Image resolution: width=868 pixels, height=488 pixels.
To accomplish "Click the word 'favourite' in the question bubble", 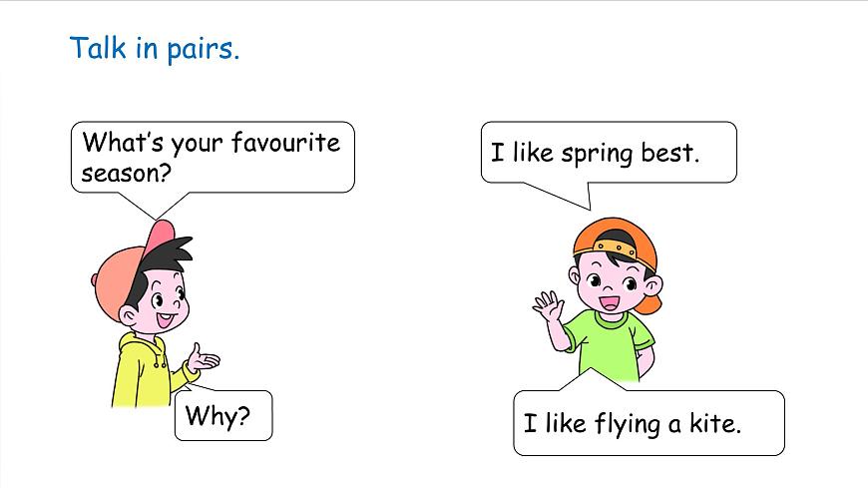I will (x=285, y=143).
